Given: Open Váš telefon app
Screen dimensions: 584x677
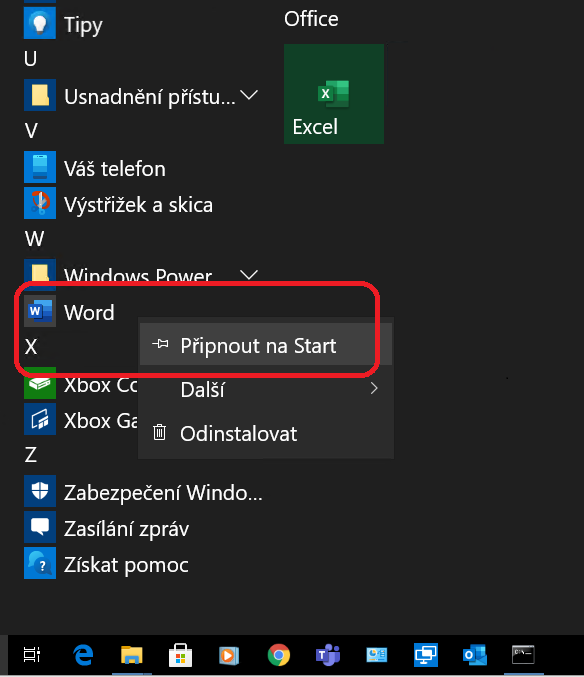Looking at the screenshot, I should (95, 168).
